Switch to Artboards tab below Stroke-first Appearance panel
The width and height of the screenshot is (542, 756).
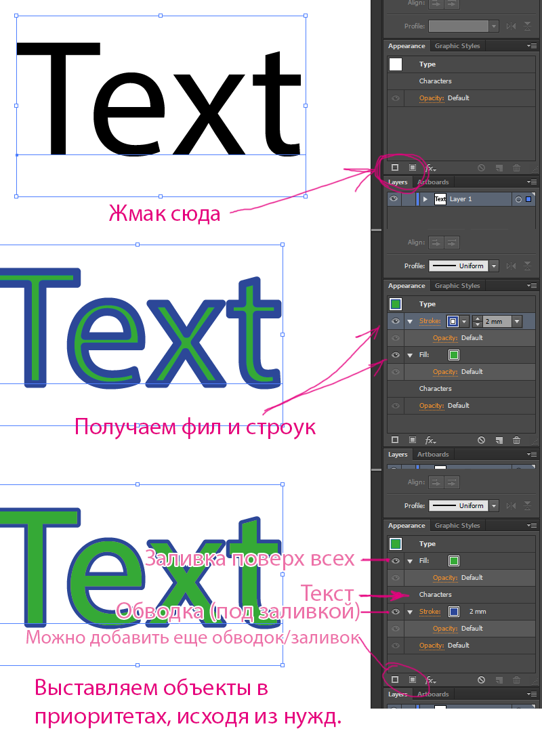[433, 454]
